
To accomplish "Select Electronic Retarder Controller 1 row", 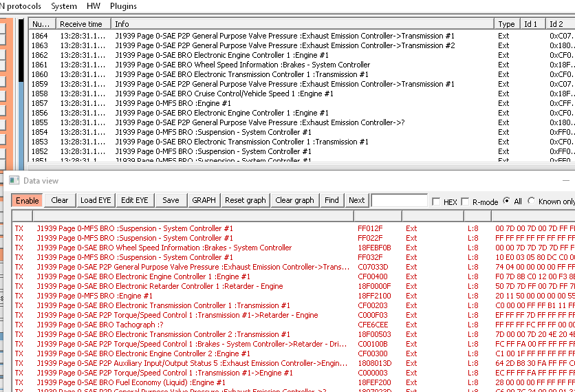I will coord(294,286).
